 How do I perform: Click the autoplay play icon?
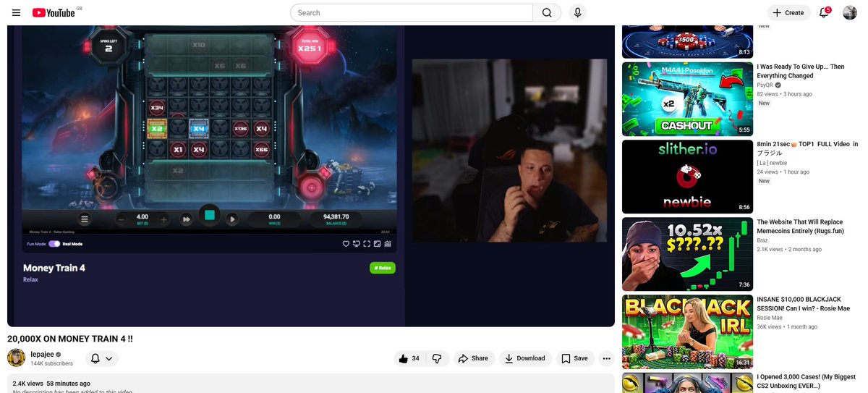point(232,219)
